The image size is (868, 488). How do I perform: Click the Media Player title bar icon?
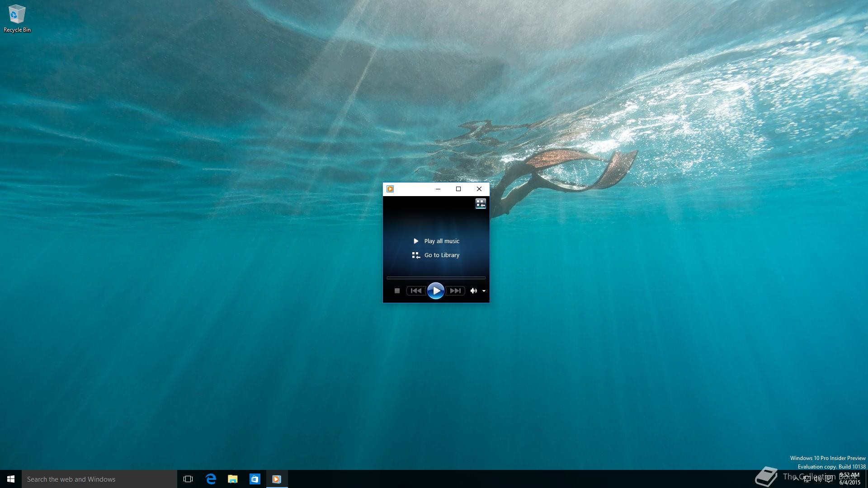pos(390,189)
